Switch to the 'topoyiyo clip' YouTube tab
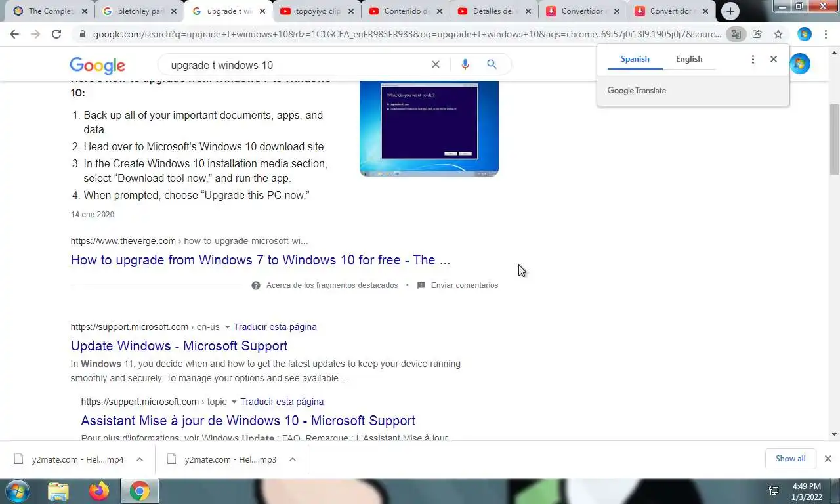The width and height of the screenshot is (840, 504). click(x=317, y=11)
